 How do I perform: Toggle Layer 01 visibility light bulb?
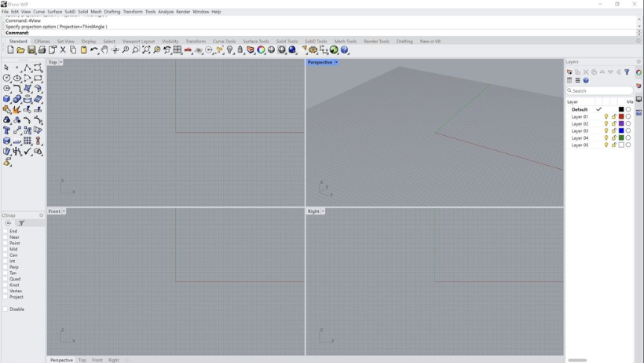pos(606,117)
